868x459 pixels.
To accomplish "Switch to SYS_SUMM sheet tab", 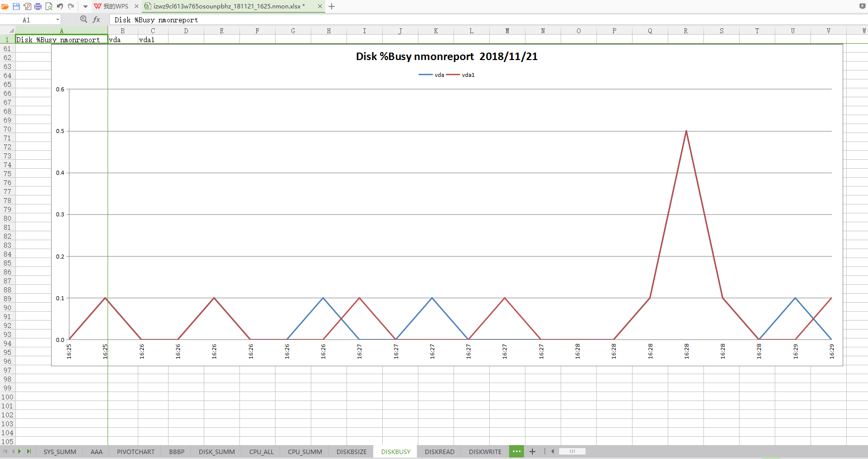I will pos(60,452).
